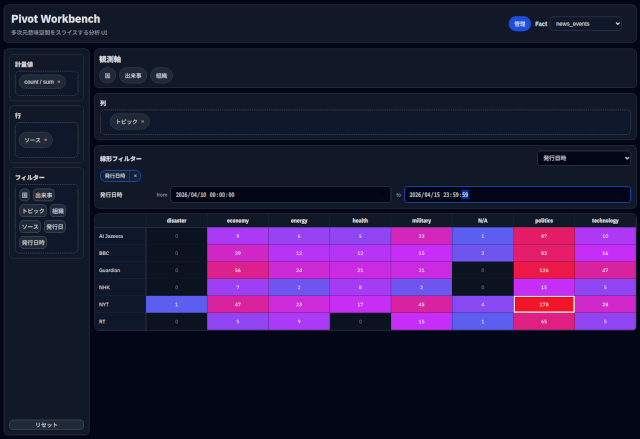This screenshot has width=640, height=439.
Task: Click the トピック filter chip in sidebar
Action: (x=32, y=211)
